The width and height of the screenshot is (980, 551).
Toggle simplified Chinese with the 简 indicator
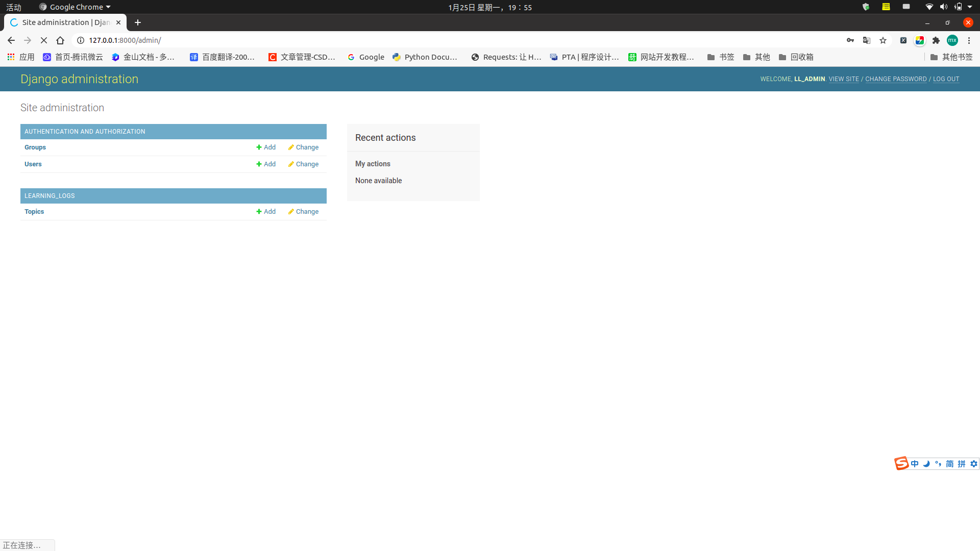[x=949, y=464]
